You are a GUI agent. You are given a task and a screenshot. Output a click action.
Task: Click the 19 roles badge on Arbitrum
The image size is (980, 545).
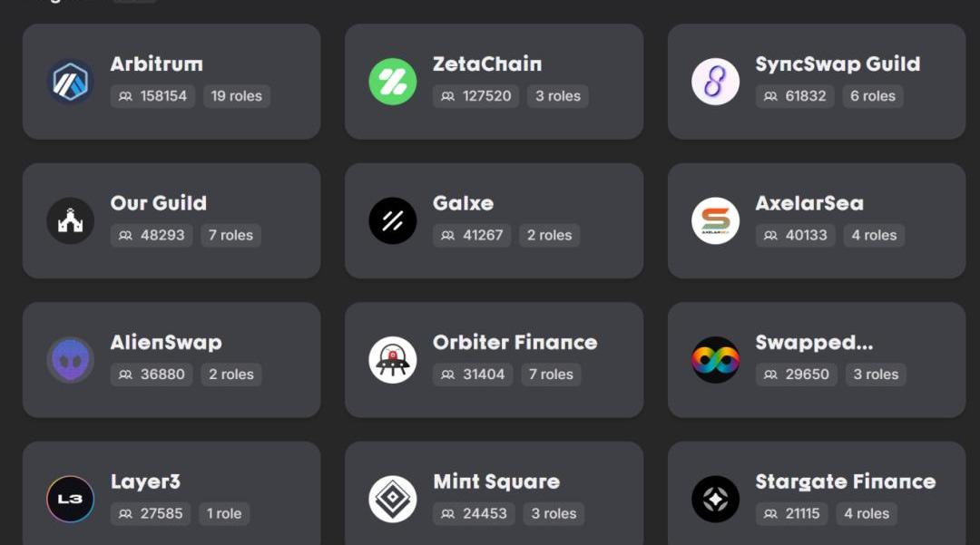pos(236,96)
